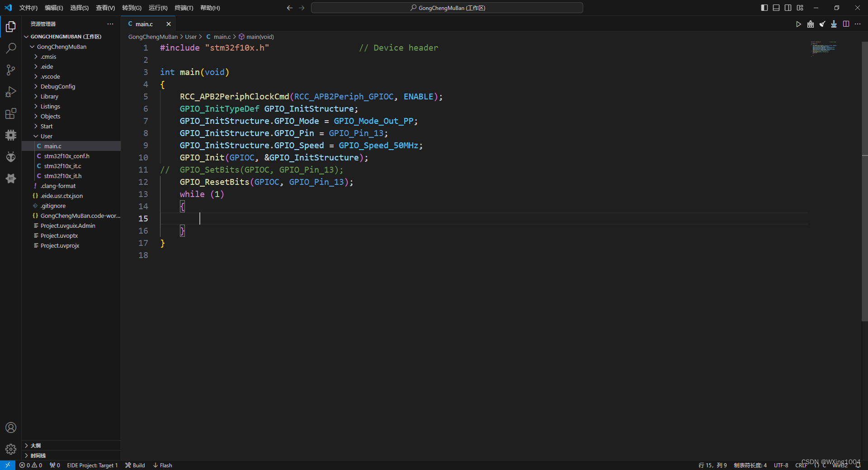
Task: Open the 终端(T) menu
Action: (x=183, y=8)
